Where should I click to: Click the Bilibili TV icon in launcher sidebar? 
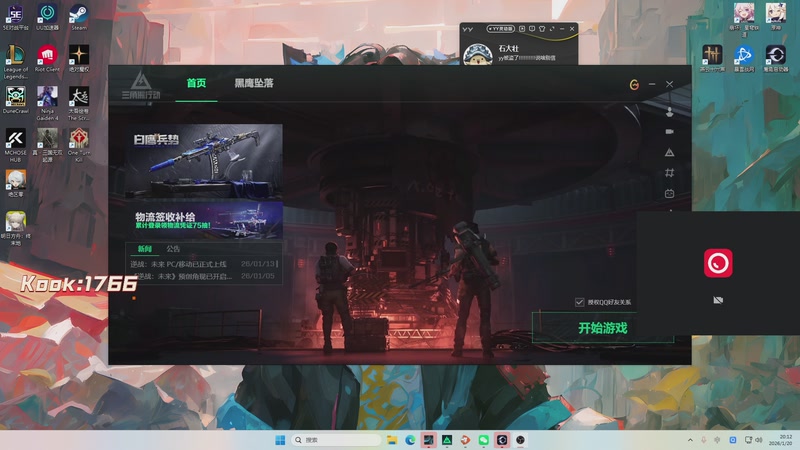tap(669, 193)
